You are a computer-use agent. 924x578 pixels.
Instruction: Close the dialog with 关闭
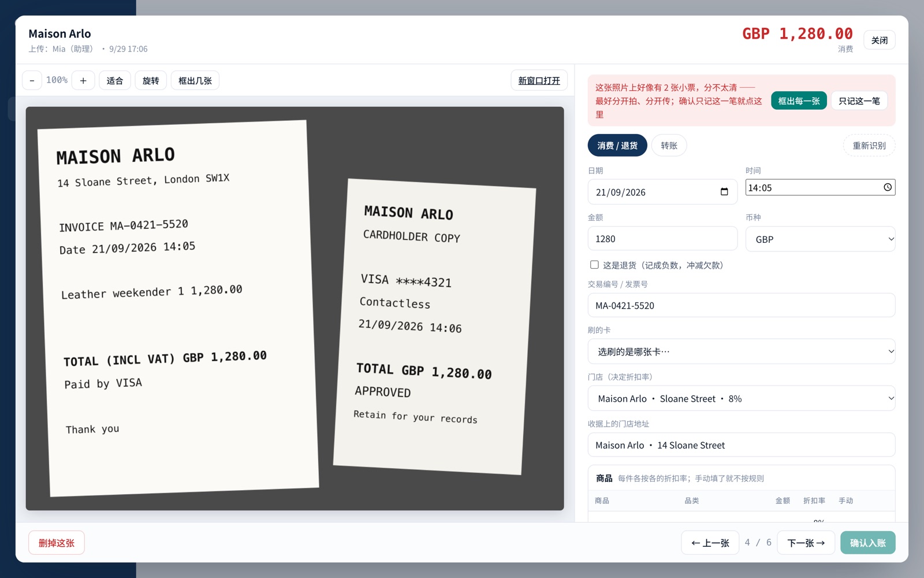coord(880,40)
